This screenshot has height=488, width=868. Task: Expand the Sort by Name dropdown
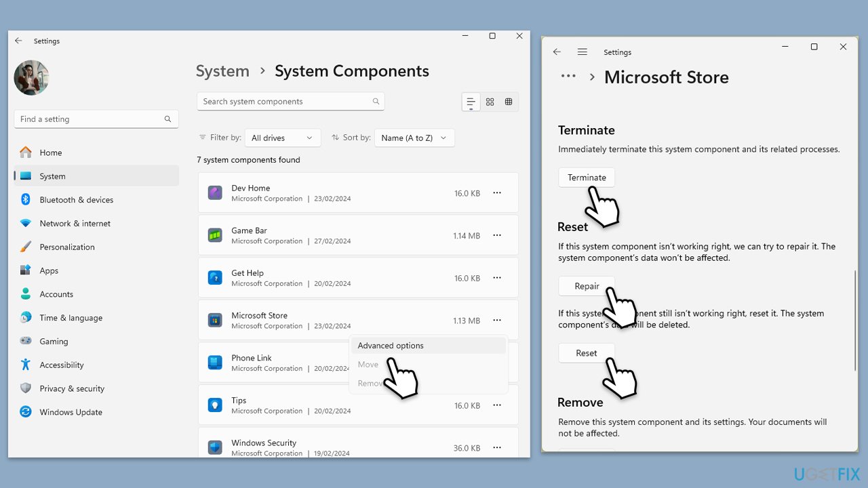pos(414,138)
